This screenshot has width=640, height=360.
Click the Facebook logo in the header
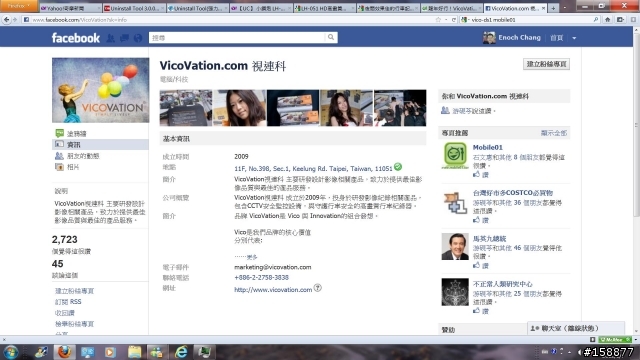[76, 38]
